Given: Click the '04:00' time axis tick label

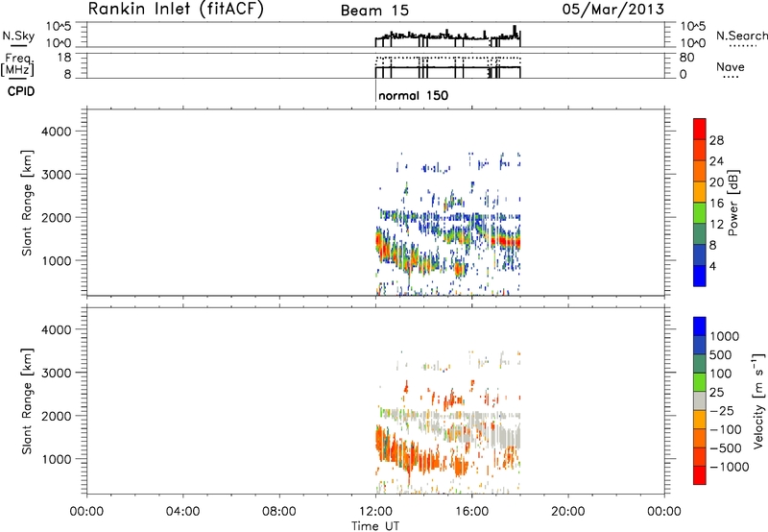Looking at the screenshot, I should pyautogui.click(x=182, y=512).
